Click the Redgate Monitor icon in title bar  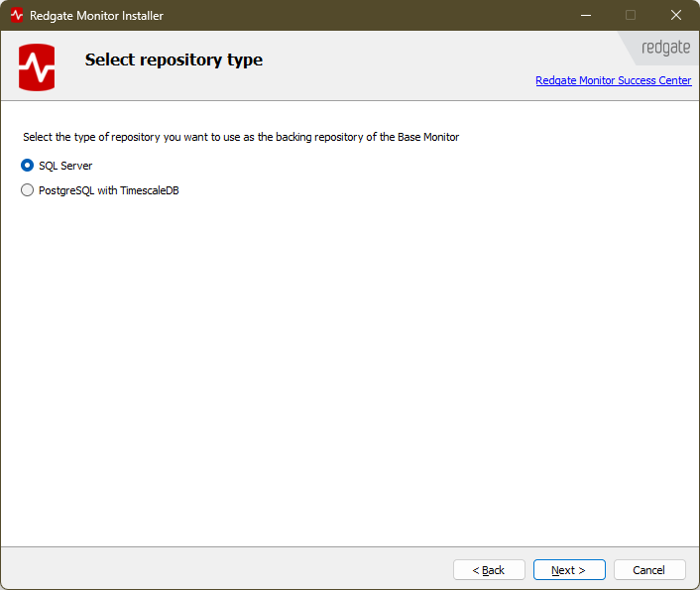coord(16,15)
